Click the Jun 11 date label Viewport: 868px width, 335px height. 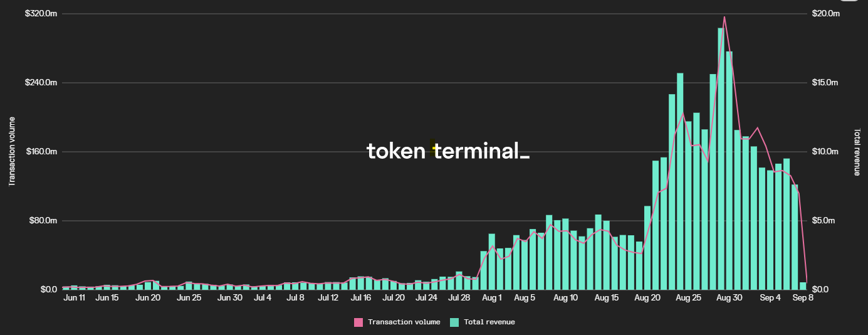[x=75, y=298]
